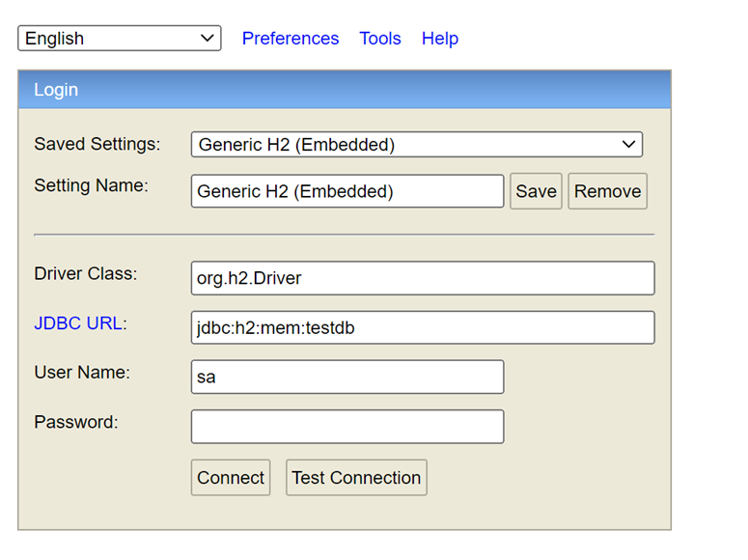748x560 pixels.
Task: Open the Help link
Action: click(440, 39)
